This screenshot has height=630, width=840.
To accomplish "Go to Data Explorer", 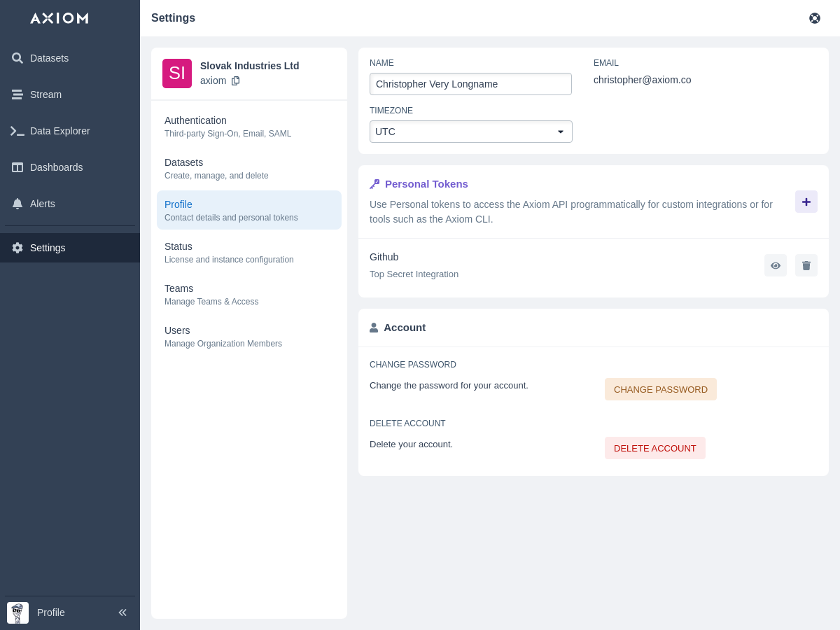I will point(59,131).
